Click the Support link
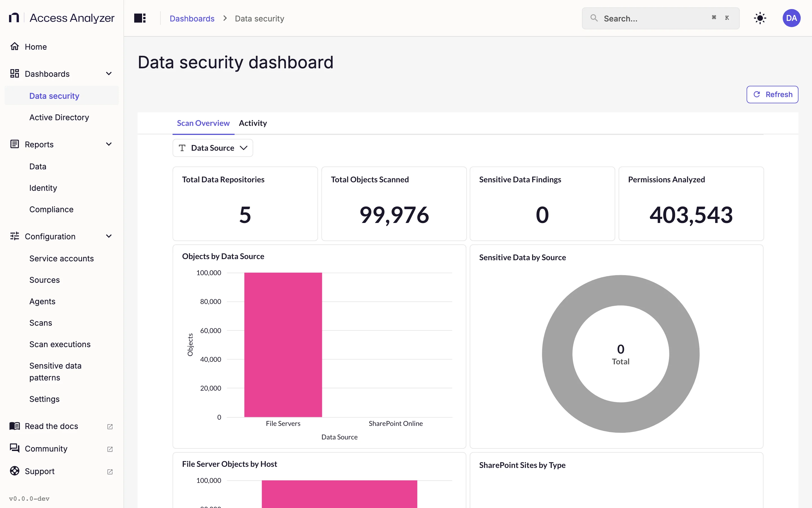812x508 pixels. (x=39, y=471)
